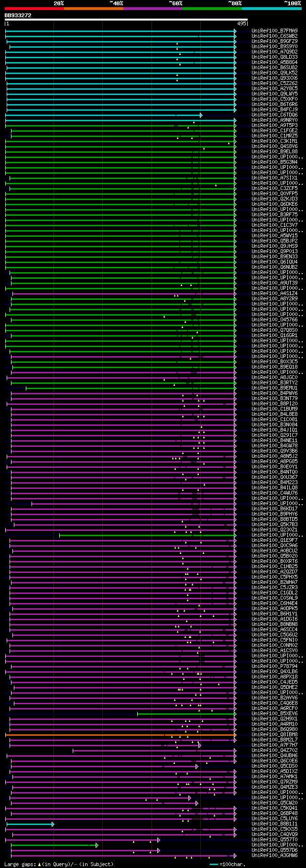Open hit UniRef100_B7FMA9
The height and width of the screenshot is (868, 306).
click(x=274, y=31)
